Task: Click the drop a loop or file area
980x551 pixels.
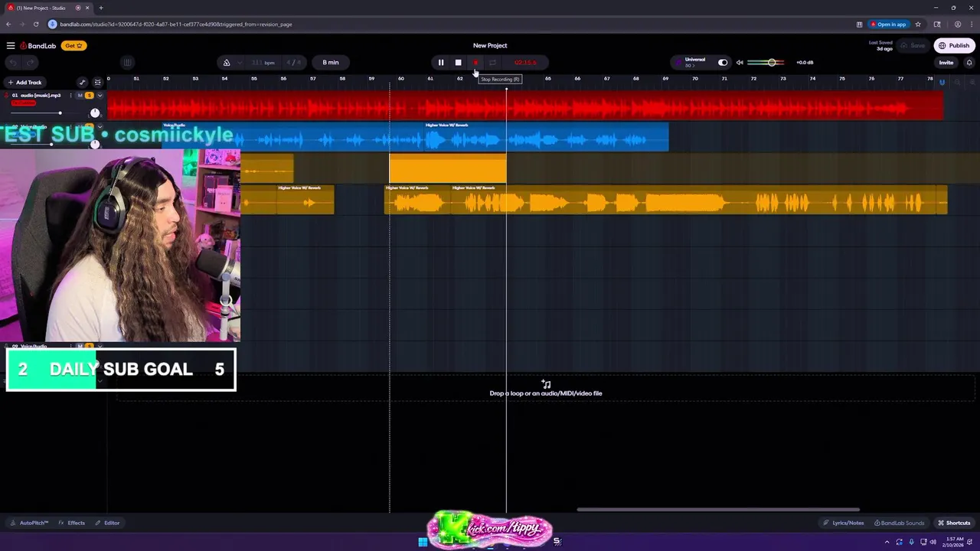Action: (545, 389)
